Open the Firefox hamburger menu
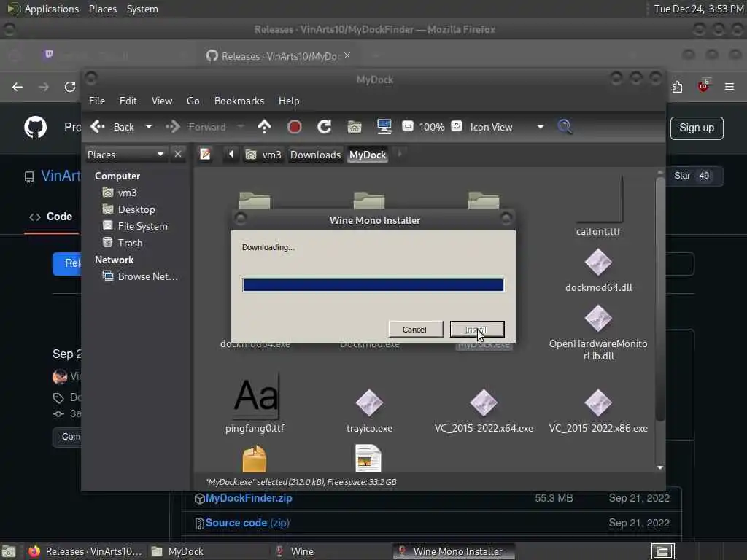The height and width of the screenshot is (560, 747). [x=729, y=87]
